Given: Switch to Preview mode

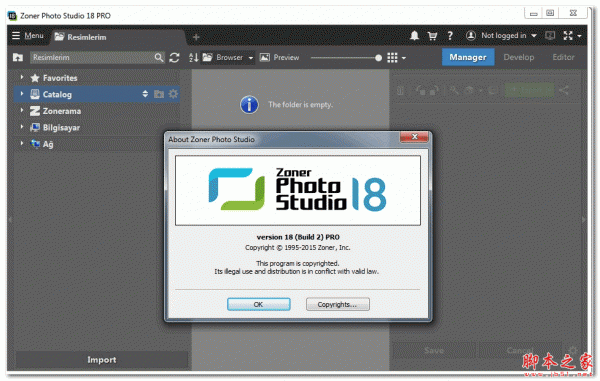Looking at the screenshot, I should pos(279,57).
